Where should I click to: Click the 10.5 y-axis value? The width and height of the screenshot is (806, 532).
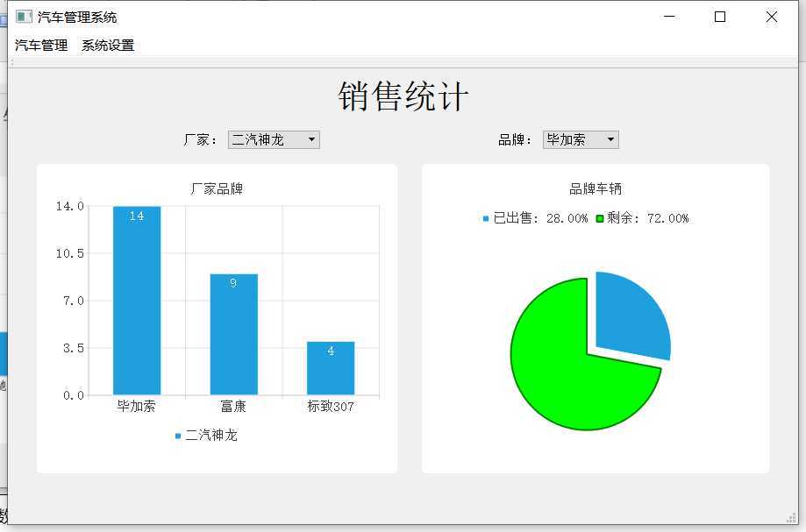click(x=70, y=253)
